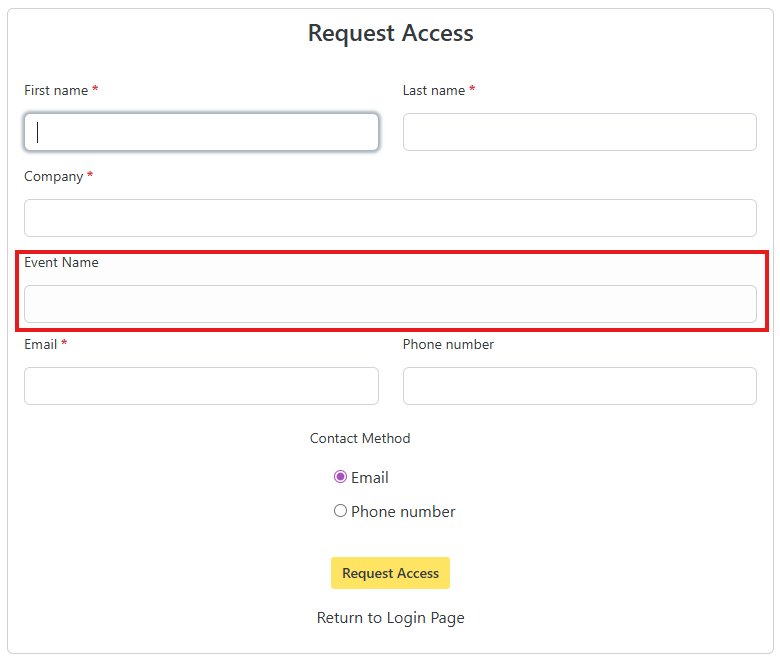Select the Email contact method radio button
Viewport: 780px width, 661px height.
340,477
